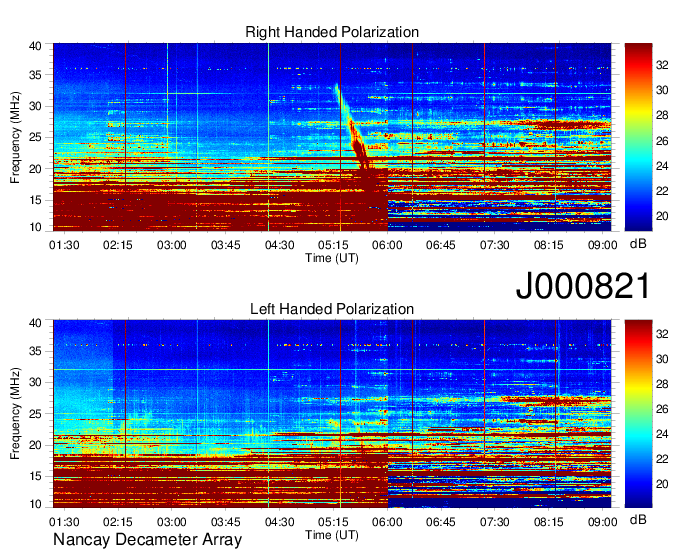Click 26 value on Right Handed colorbar
This screenshot has height=552, width=680.
click(x=662, y=141)
